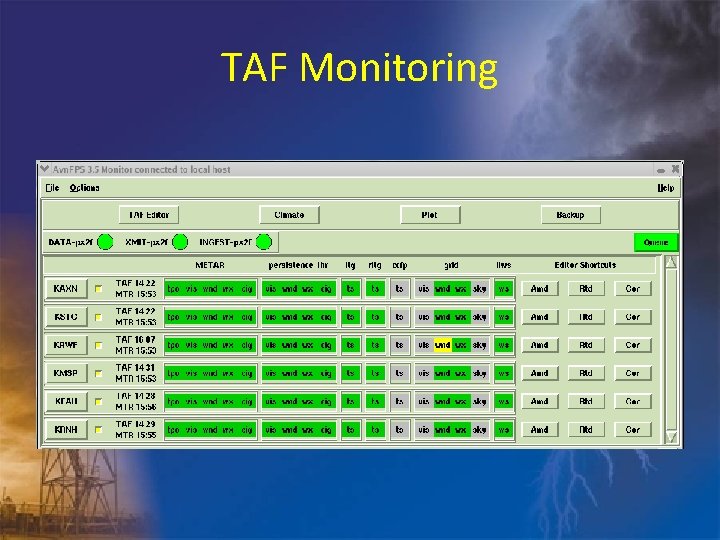Image resolution: width=720 pixels, height=540 pixels.
Task: Click Rtd shortcut for KRNH
Action: (586, 430)
